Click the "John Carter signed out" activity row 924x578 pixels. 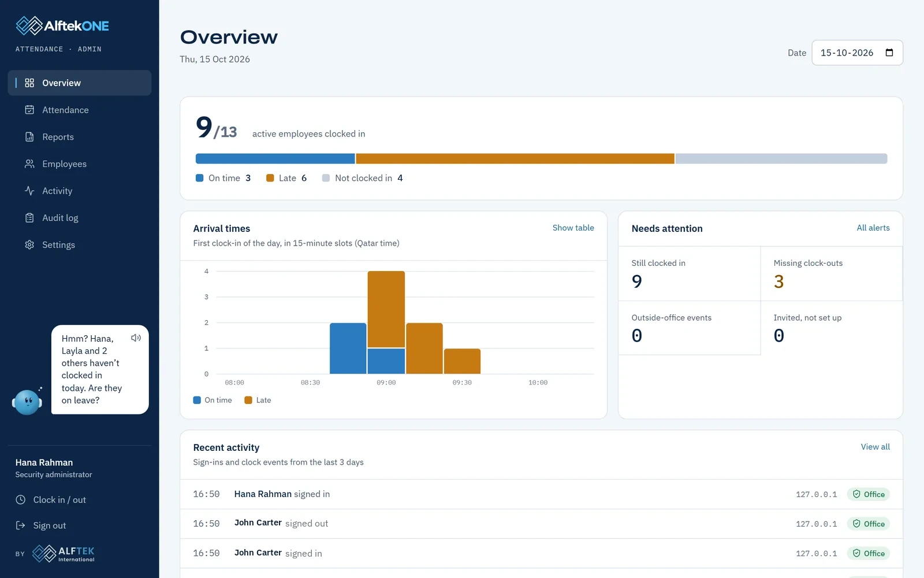[x=541, y=524]
